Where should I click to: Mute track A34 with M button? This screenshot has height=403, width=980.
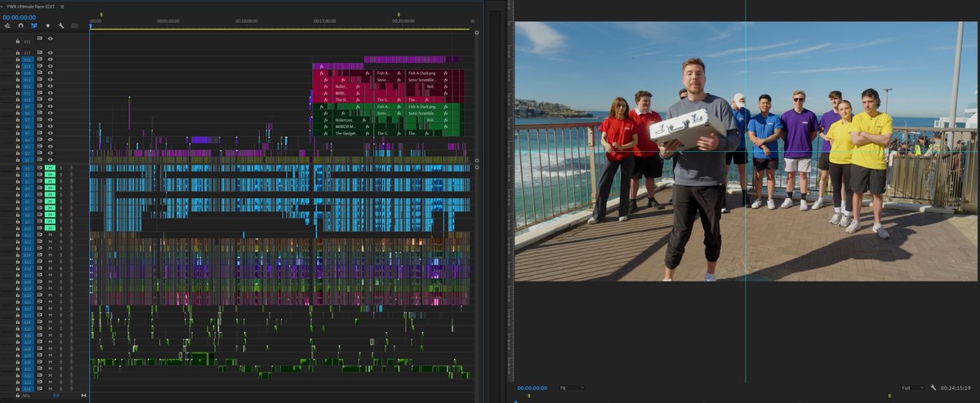click(x=50, y=389)
